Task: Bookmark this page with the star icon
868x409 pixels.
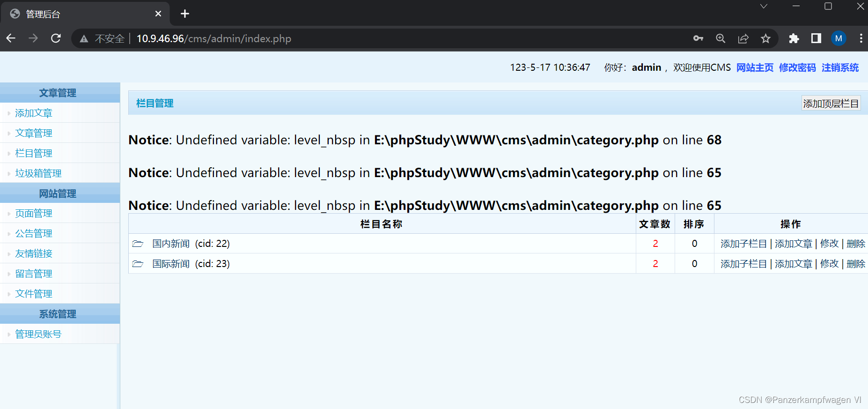Action: coord(765,38)
